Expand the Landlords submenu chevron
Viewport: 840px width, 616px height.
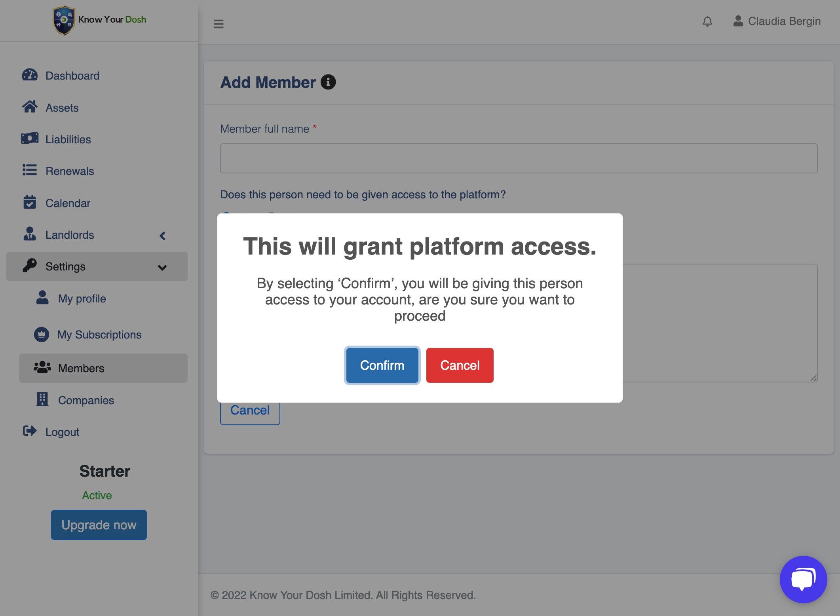pyautogui.click(x=162, y=236)
